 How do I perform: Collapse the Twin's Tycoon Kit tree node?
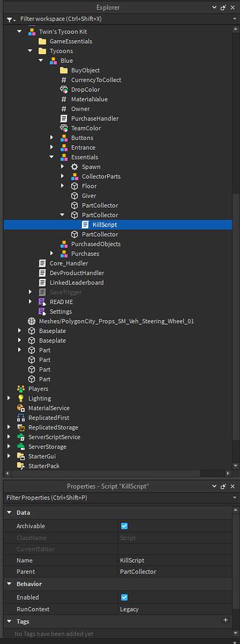pos(19,32)
